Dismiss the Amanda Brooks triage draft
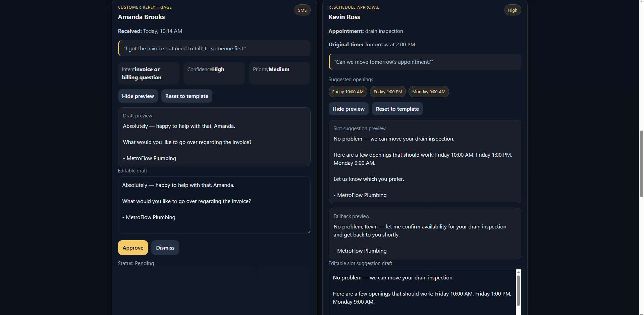Image resolution: width=644 pixels, height=315 pixels. point(165,248)
